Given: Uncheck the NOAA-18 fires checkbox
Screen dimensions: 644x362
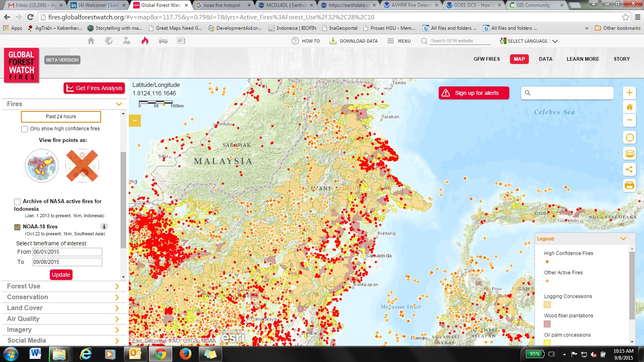Looking at the screenshot, I should pos(17,227).
